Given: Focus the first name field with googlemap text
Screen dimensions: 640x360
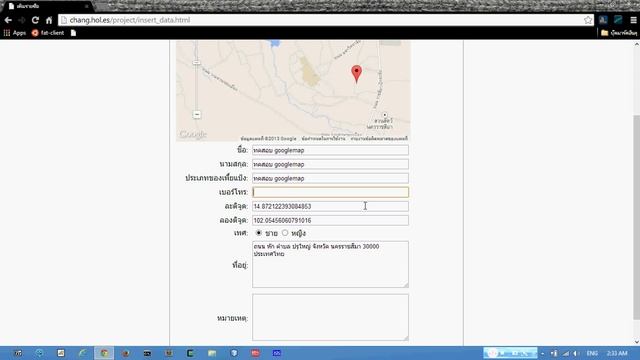Looking at the screenshot, I should click(x=330, y=150).
